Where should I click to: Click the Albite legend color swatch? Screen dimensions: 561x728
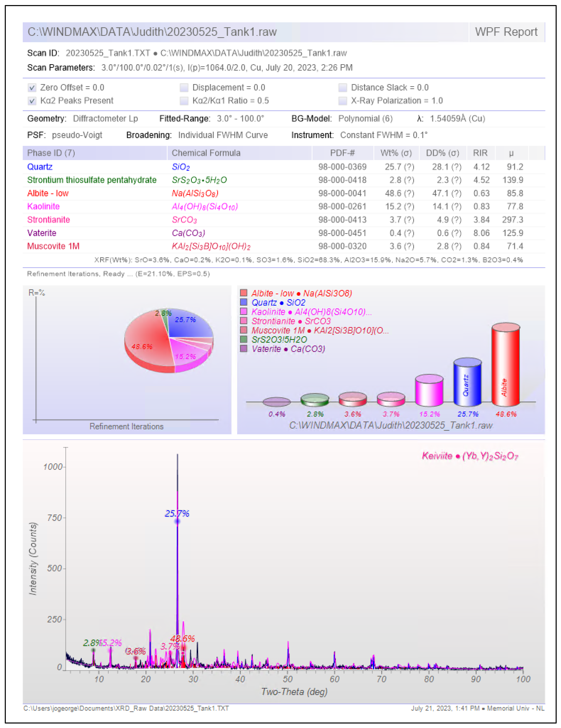[x=244, y=293]
